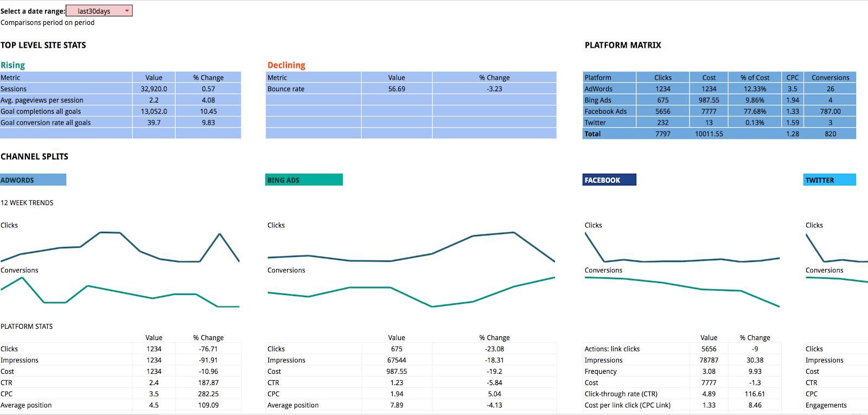This screenshot has width=868, height=415.
Task: Select the Sessions value cell 32,920.0
Action: (x=154, y=89)
